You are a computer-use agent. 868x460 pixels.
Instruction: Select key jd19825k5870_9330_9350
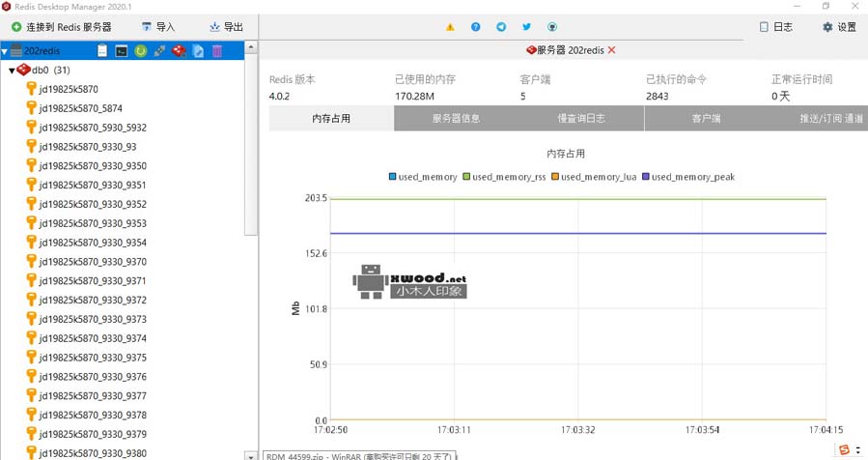click(93, 165)
